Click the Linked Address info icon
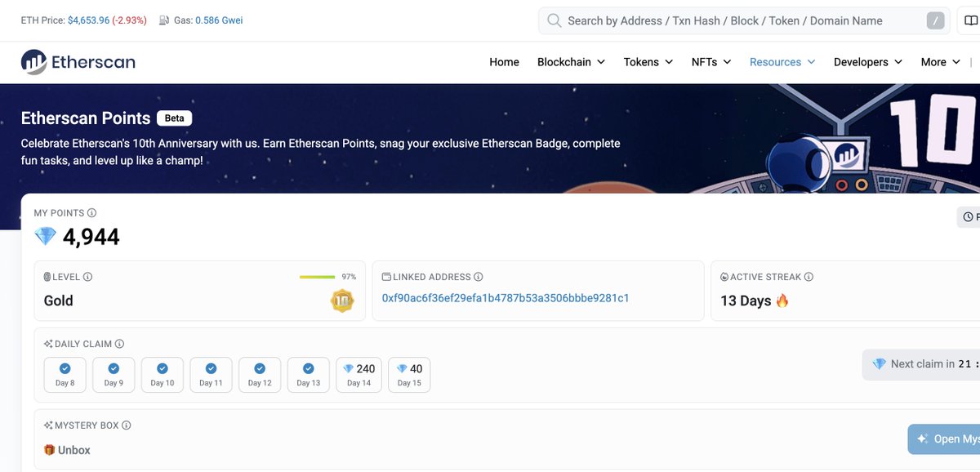The width and height of the screenshot is (980, 472). 479,277
